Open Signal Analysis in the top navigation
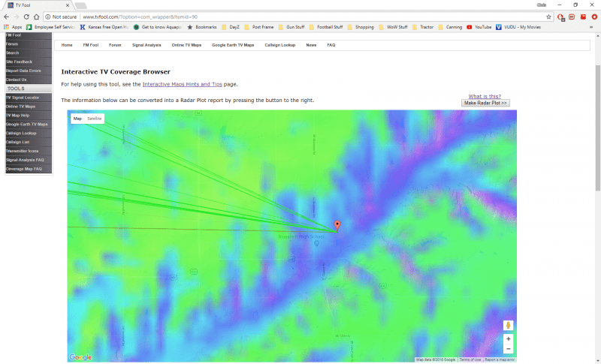 click(146, 45)
